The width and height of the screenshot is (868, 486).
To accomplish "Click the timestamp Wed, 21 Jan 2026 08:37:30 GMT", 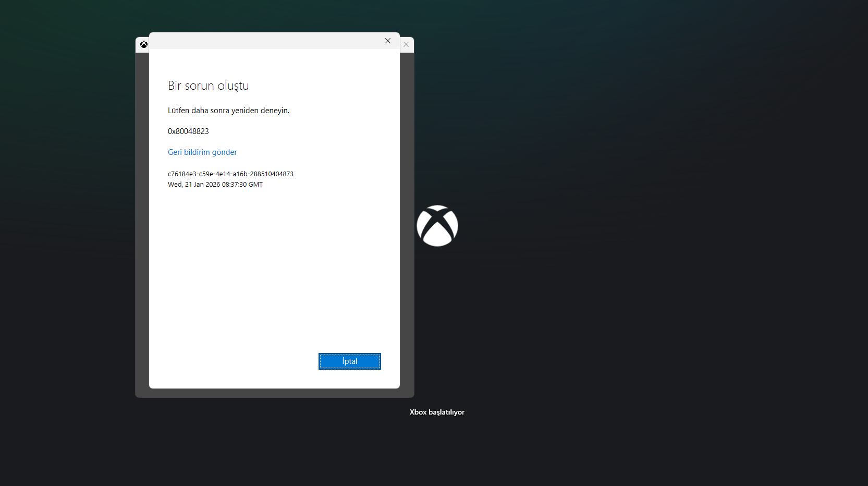I will 215,185.
